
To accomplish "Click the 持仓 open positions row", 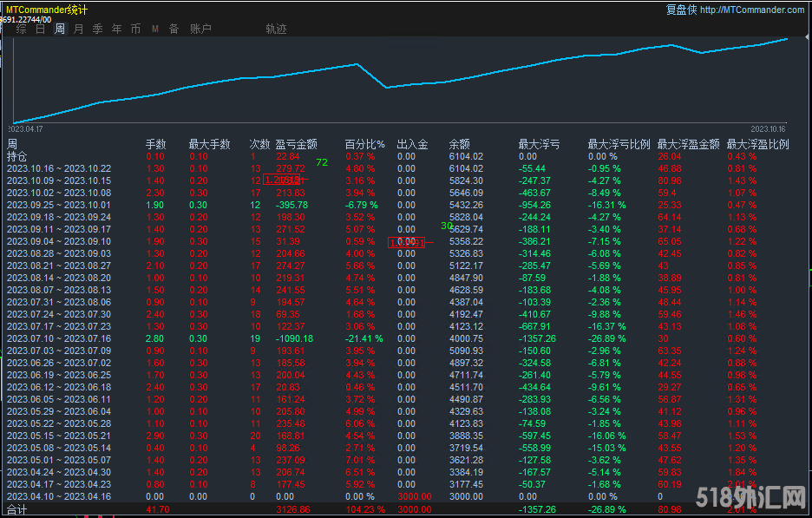I will pyautogui.click(x=16, y=156).
